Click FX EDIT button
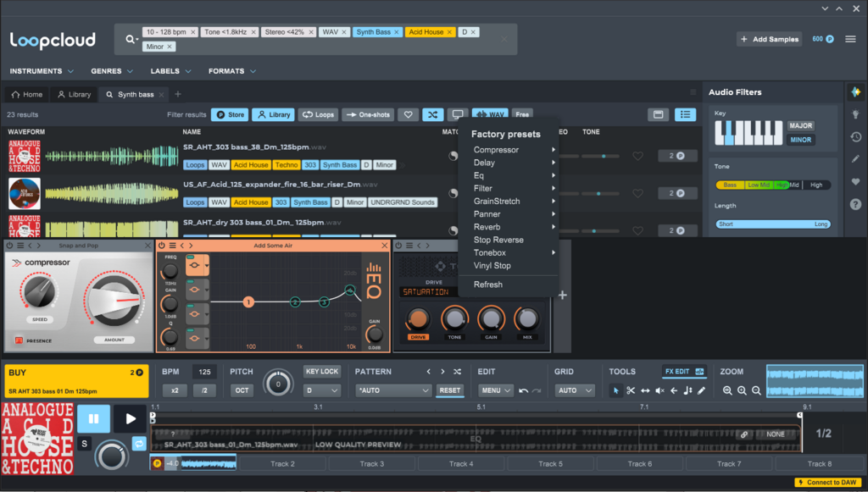Viewport: 868px width, 492px height. click(684, 372)
